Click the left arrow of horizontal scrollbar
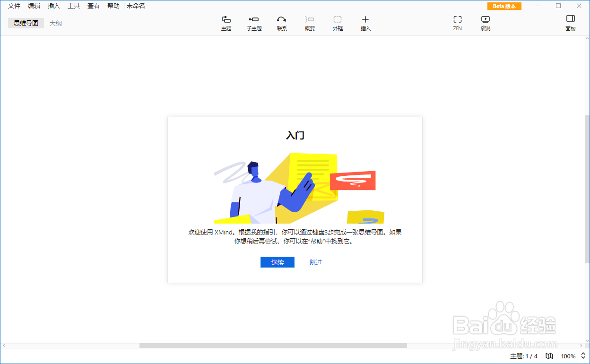590x364 pixels. tap(4, 346)
